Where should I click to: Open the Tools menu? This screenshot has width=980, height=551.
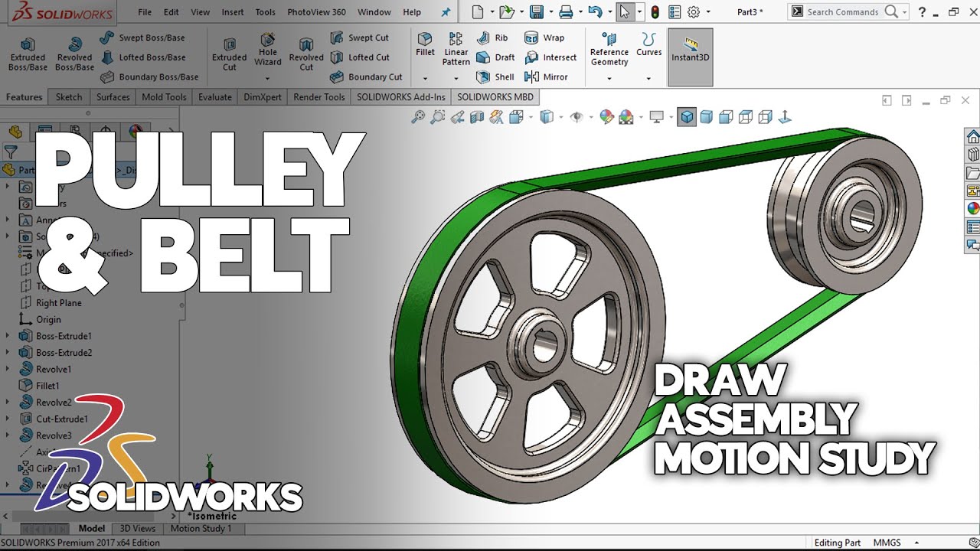(x=266, y=12)
